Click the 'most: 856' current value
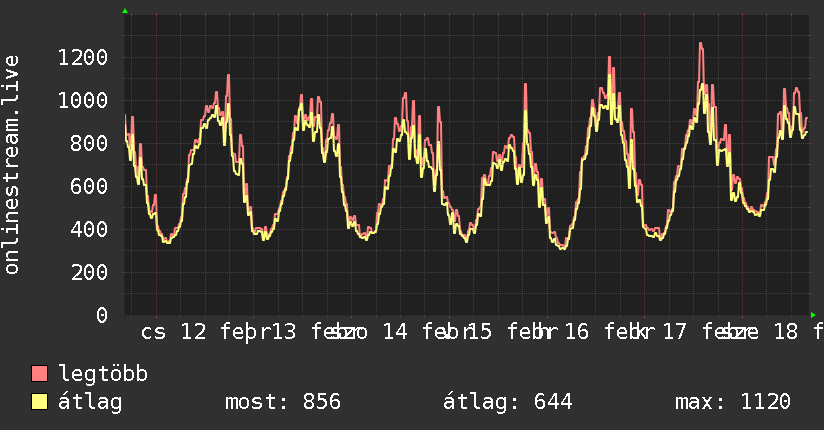The width and height of the screenshot is (824, 430). point(283,402)
